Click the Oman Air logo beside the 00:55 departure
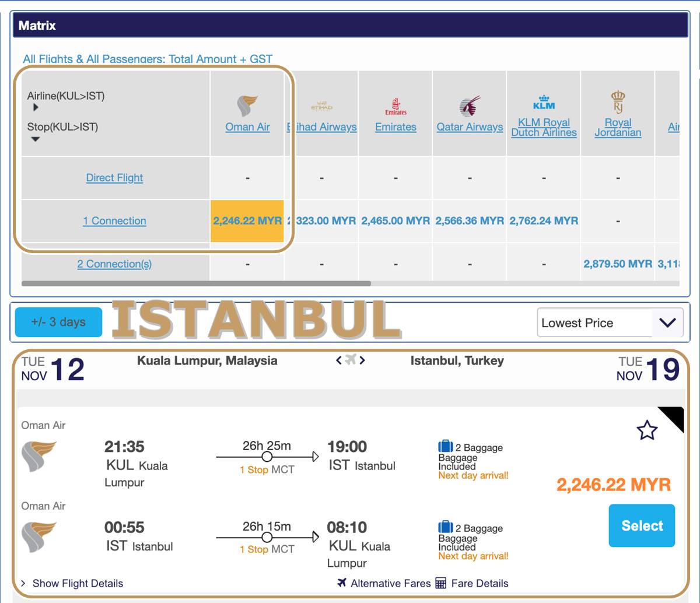Screen dimensions: 700x603 [x=38, y=537]
